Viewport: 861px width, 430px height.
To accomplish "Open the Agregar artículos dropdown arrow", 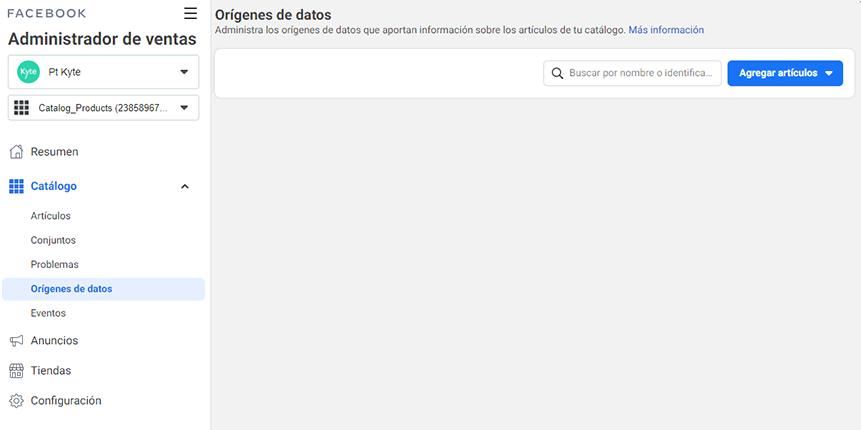I will [829, 73].
